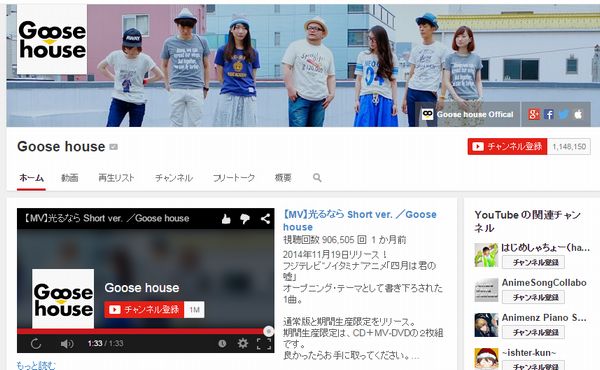Mute the video with the speaker icon
Viewport: 600px width, 370px height.
67,344
